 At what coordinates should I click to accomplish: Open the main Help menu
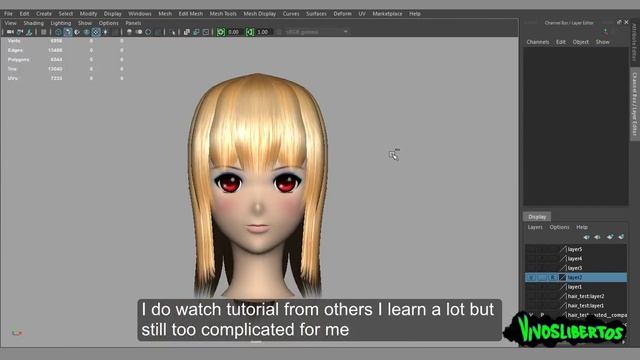point(415,13)
